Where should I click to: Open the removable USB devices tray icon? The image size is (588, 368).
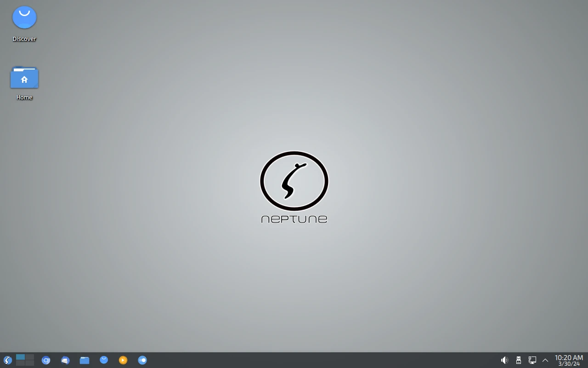pyautogui.click(x=518, y=360)
